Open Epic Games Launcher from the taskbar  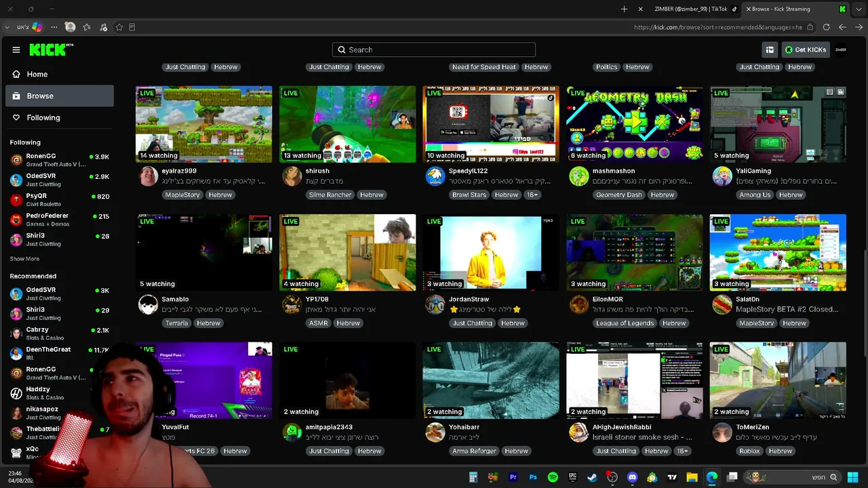point(572,477)
